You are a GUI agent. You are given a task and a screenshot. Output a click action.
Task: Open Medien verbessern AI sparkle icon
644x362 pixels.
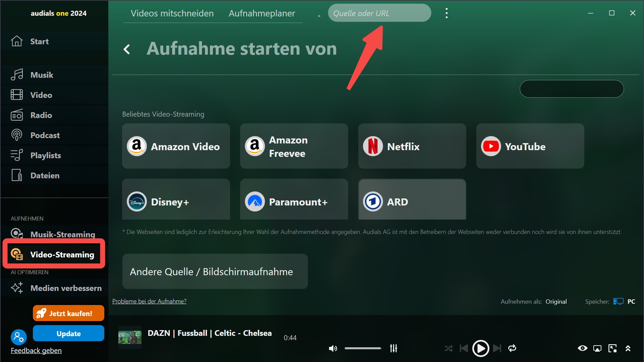(17, 288)
